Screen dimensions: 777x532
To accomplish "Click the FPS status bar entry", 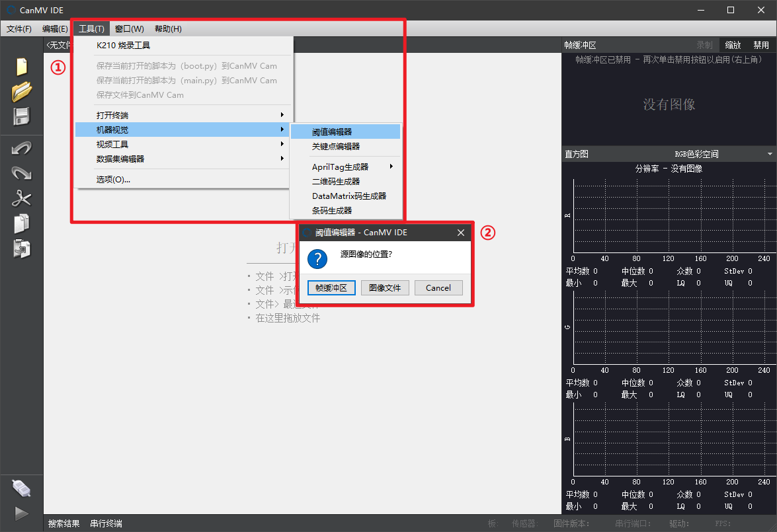I will pos(723,523).
